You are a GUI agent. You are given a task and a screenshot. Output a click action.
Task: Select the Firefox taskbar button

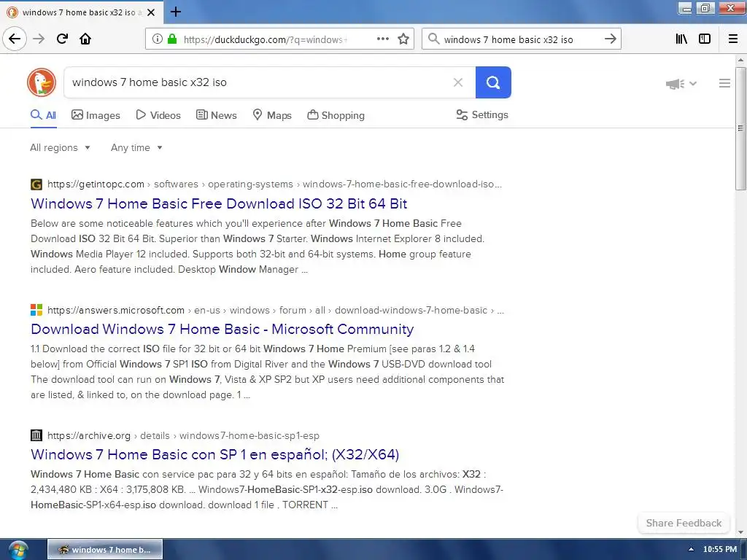(x=105, y=550)
